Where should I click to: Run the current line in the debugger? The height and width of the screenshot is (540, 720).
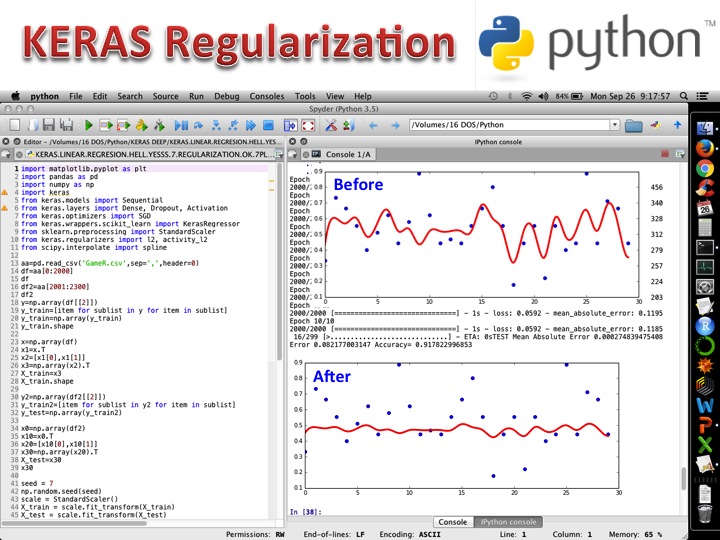tap(198, 125)
